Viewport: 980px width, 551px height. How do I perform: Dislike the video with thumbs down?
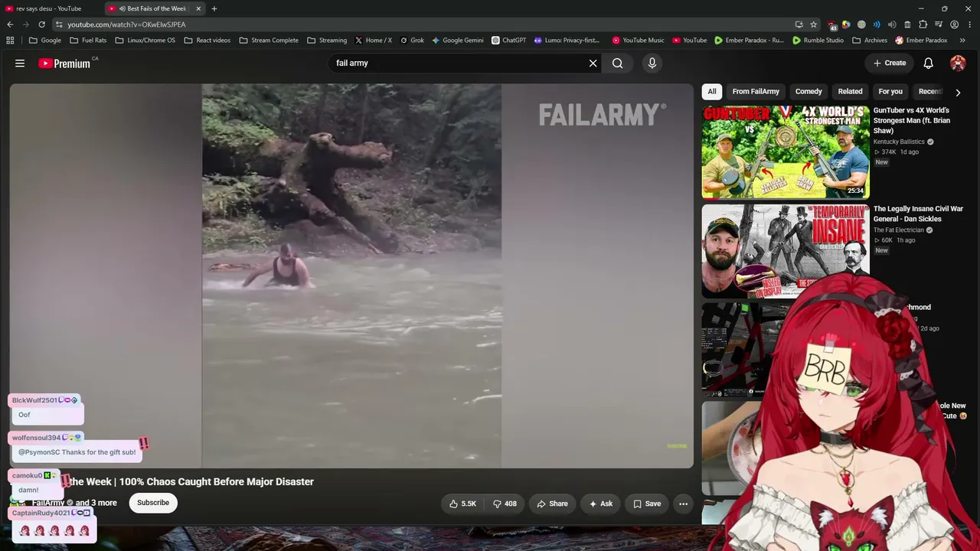click(x=505, y=504)
